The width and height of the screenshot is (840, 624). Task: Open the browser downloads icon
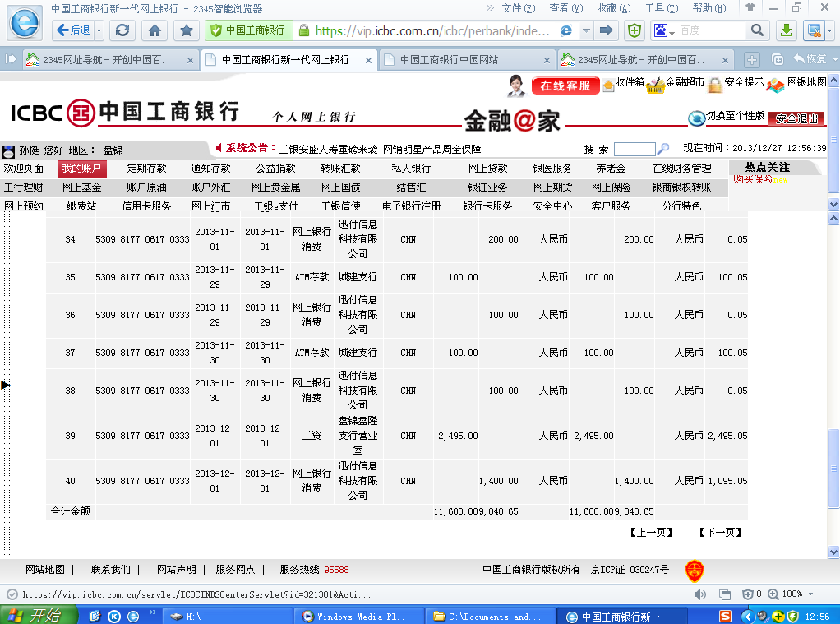pos(786,30)
